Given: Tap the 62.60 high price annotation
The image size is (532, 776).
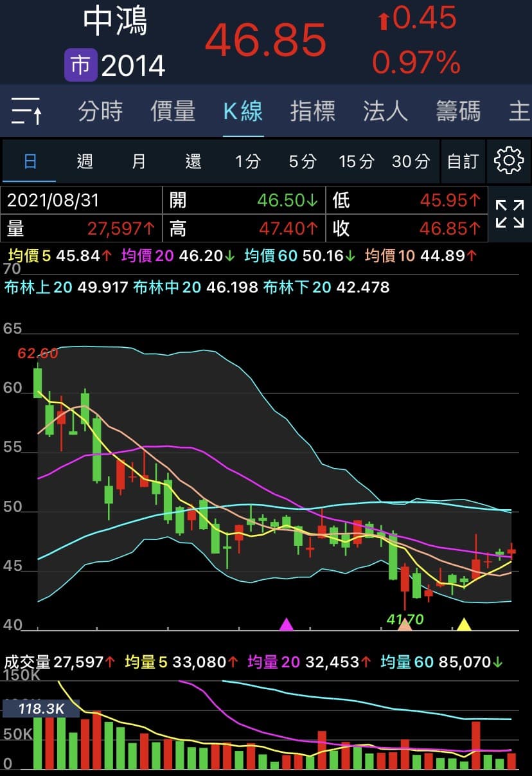Looking at the screenshot, I should (38, 353).
